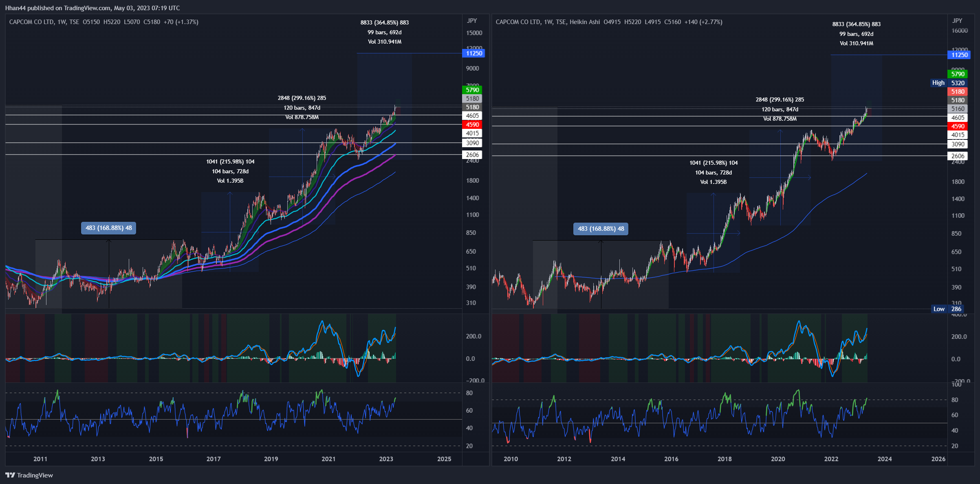Click the 2025 year label on left time axis

pos(444,459)
